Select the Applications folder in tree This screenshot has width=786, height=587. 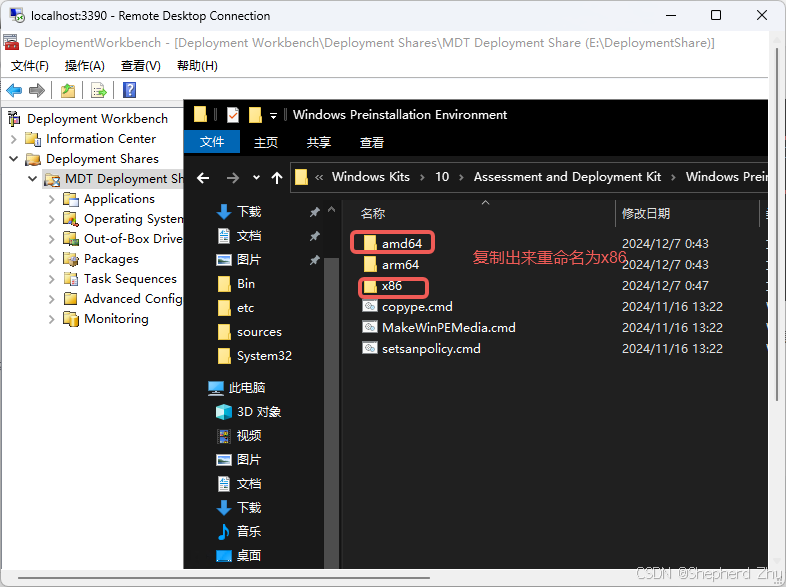click(119, 199)
